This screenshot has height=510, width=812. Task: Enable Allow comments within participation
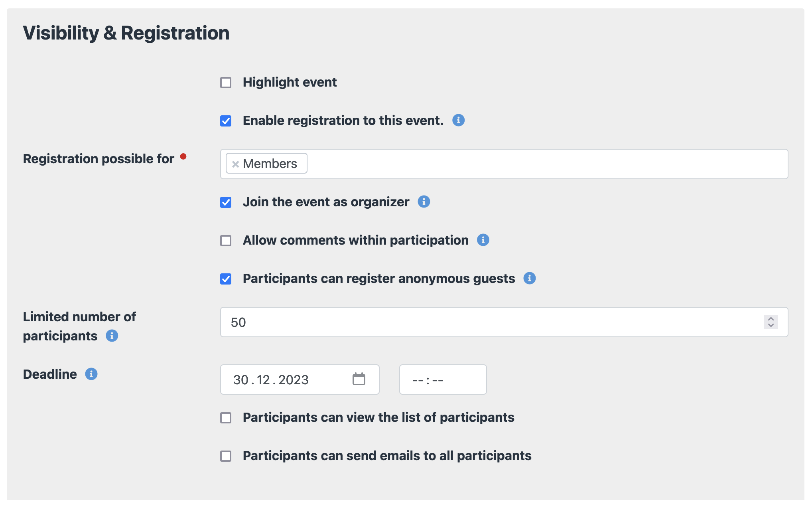(226, 241)
